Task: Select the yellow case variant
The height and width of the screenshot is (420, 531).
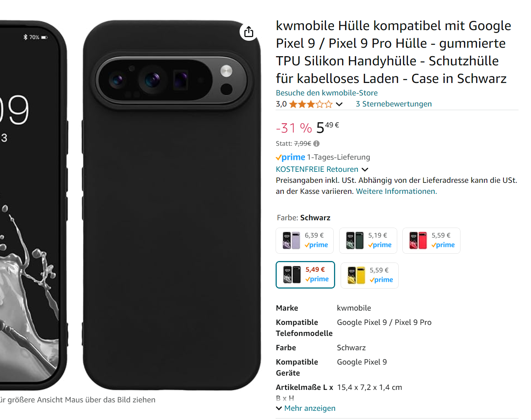Action: click(x=369, y=275)
